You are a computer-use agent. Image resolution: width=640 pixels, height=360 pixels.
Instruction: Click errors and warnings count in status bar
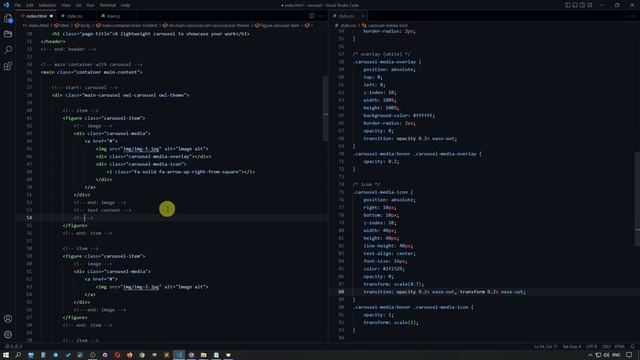pos(14,347)
